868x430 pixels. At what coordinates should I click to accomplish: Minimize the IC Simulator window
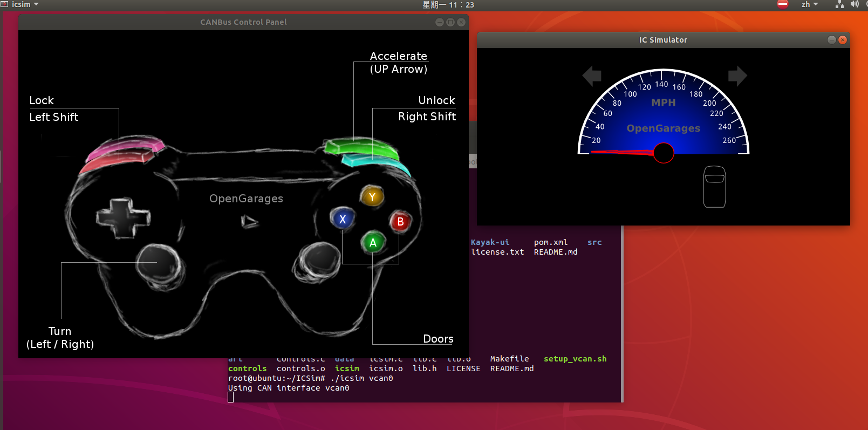pyautogui.click(x=832, y=40)
